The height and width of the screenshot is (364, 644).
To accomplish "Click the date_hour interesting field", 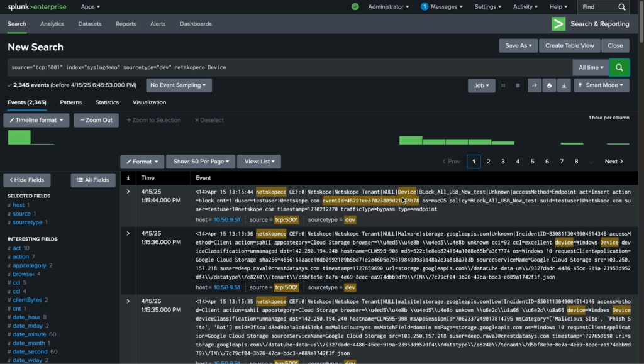I will [x=26, y=317].
